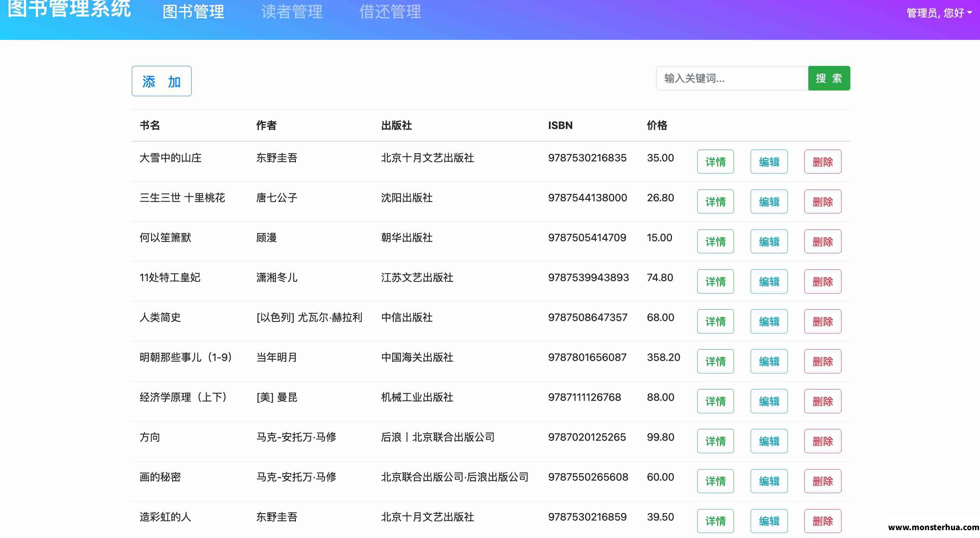Focus the 输入关键词 search field
The height and width of the screenshot is (538, 980).
point(732,78)
